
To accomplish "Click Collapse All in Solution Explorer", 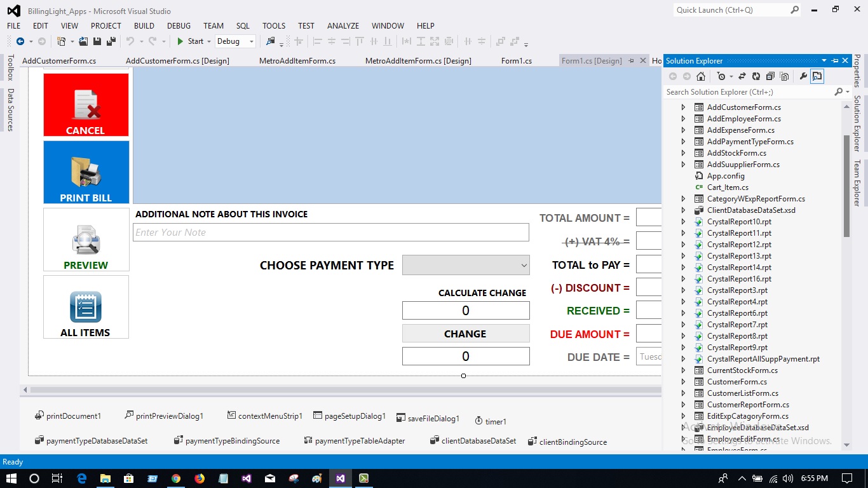I will click(x=771, y=76).
